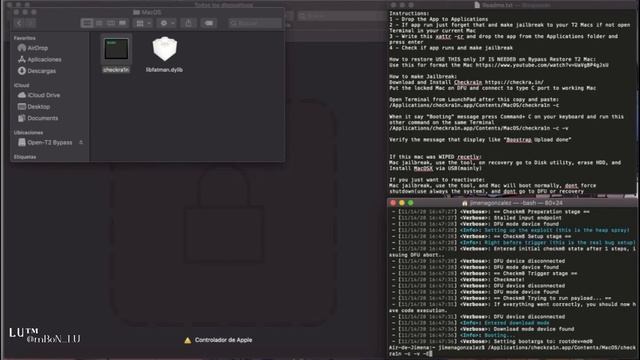
Task: Close the Terminal window
Action: 393,203
